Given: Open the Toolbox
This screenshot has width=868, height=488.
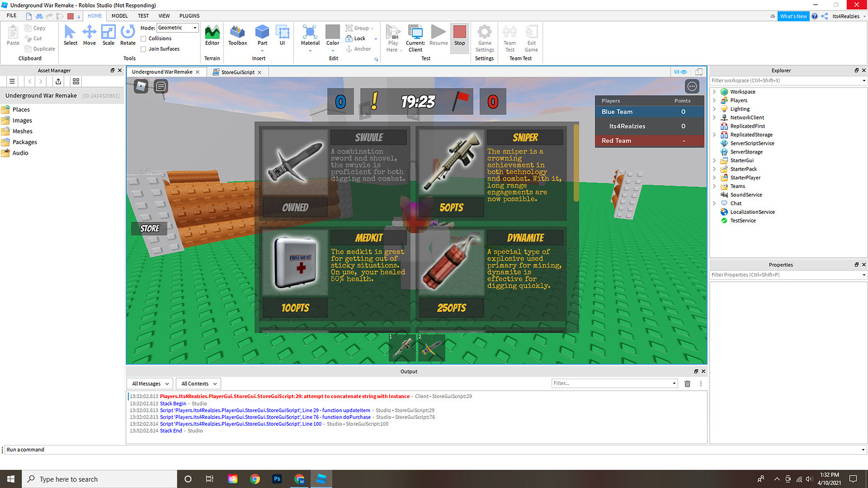Looking at the screenshot, I should coord(237,35).
